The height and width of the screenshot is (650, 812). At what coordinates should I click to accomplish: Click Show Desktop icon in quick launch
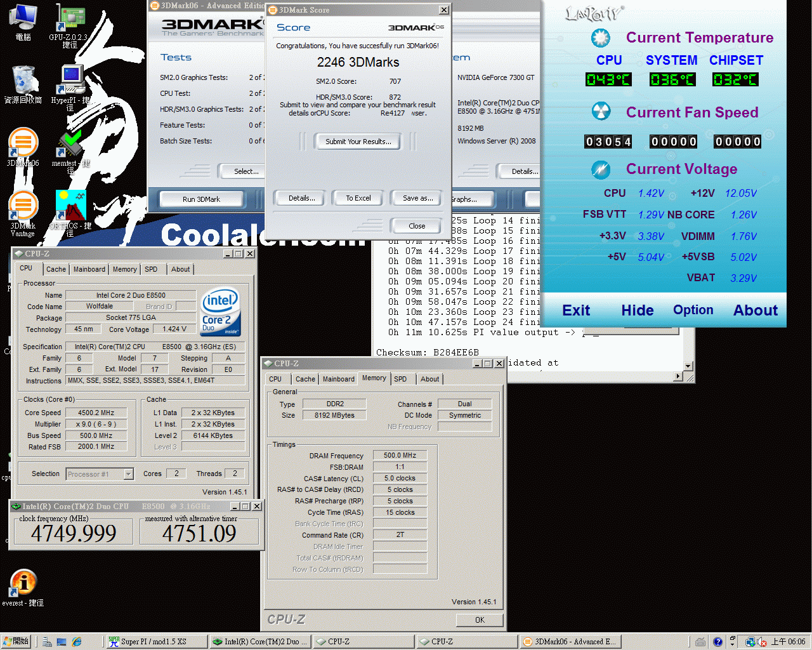point(62,642)
